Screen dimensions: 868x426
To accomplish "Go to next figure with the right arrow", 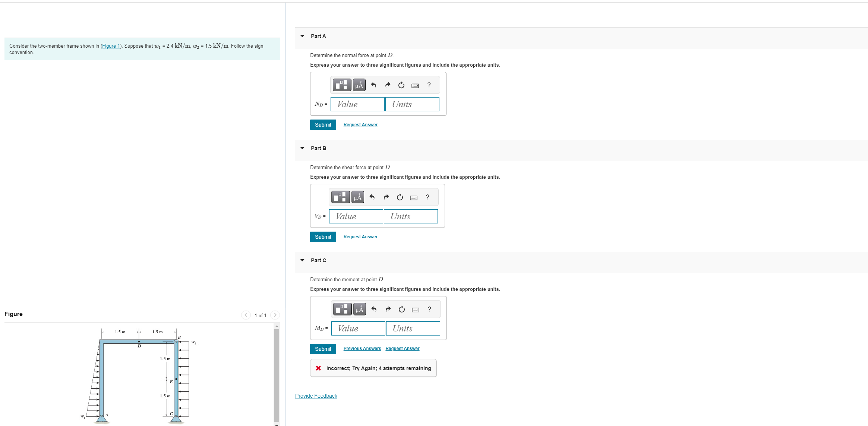I will tap(275, 315).
